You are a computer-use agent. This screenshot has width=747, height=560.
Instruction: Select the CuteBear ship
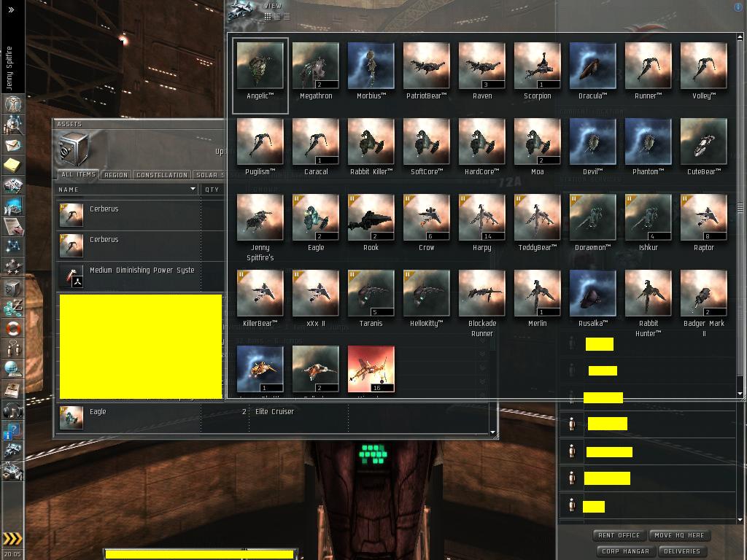704,147
